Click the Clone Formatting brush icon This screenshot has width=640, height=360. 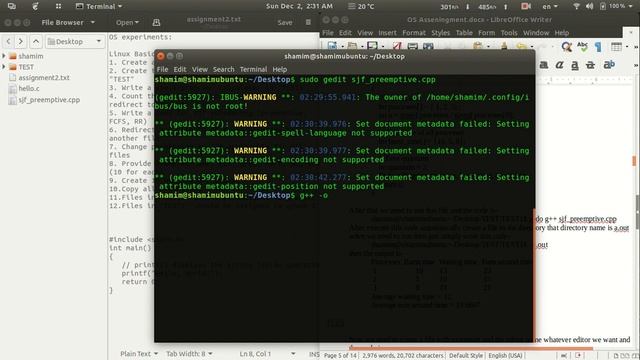coord(504,46)
